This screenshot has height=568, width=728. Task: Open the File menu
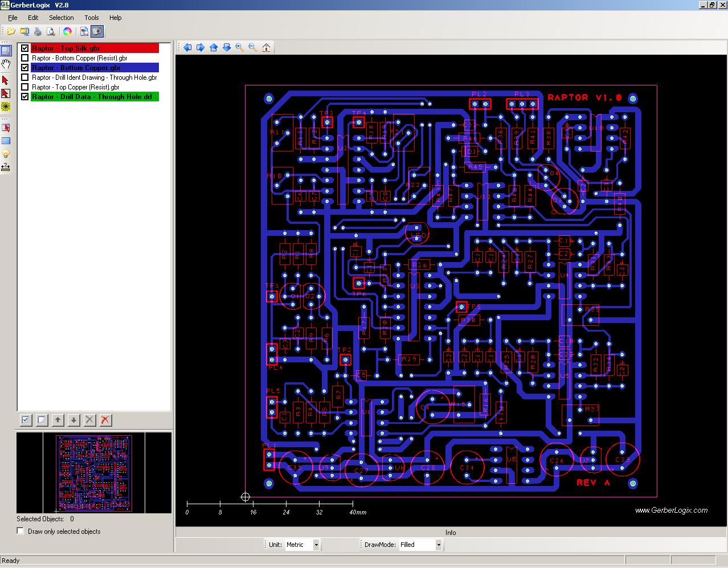13,18
